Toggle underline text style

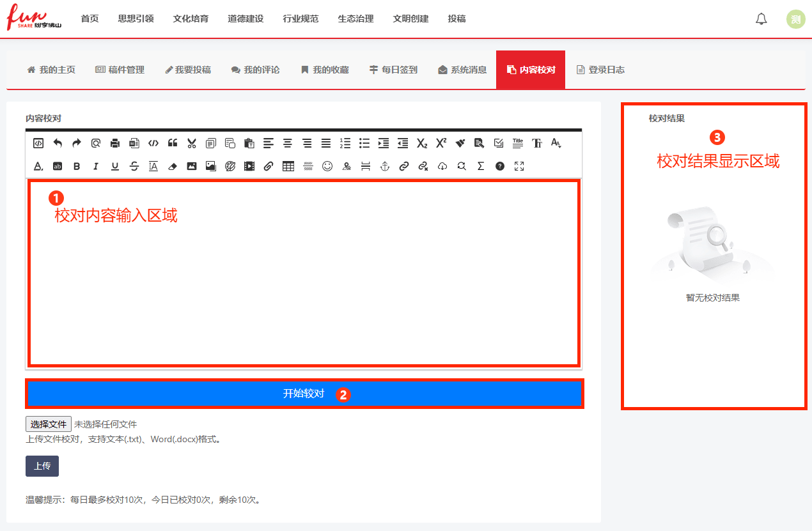point(115,166)
